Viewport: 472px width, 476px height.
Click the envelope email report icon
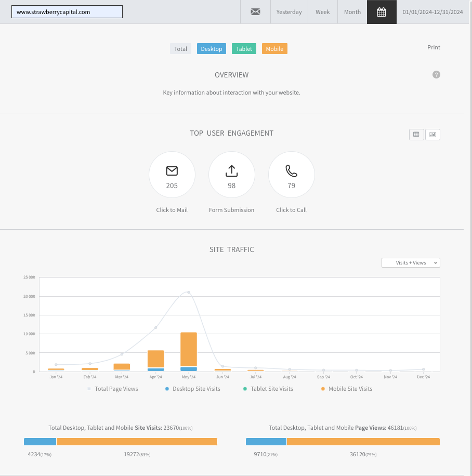pyautogui.click(x=255, y=12)
